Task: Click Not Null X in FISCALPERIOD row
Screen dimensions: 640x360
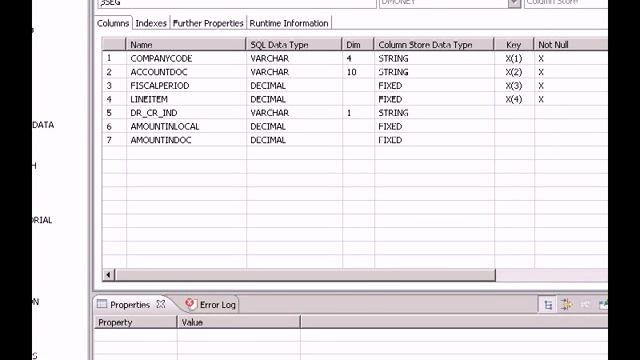Action: 541,86
